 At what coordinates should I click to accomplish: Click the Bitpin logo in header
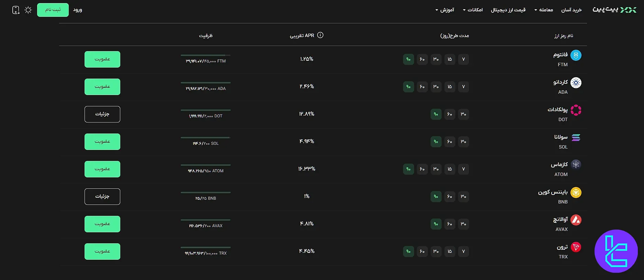(x=614, y=10)
